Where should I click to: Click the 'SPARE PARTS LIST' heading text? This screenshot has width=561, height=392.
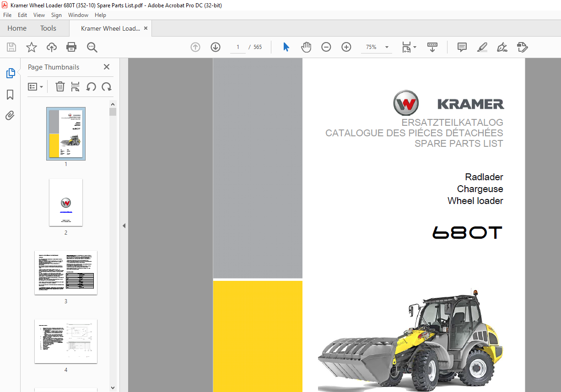coord(459,144)
